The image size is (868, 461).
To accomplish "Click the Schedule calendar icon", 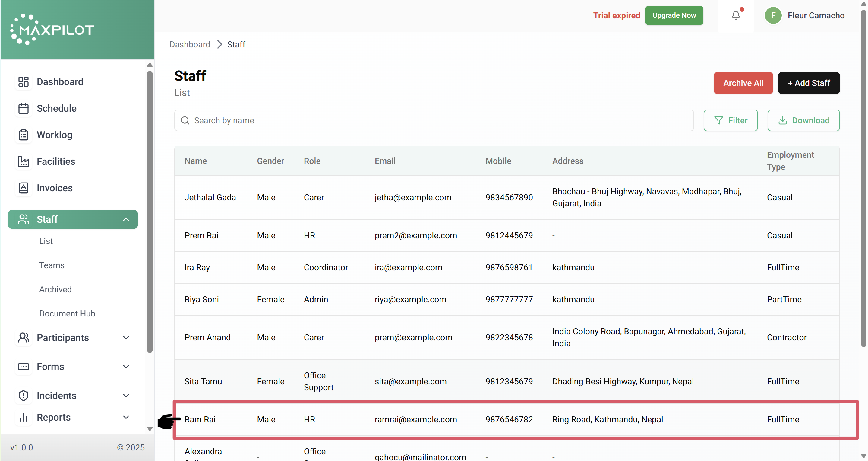I will coord(23,108).
